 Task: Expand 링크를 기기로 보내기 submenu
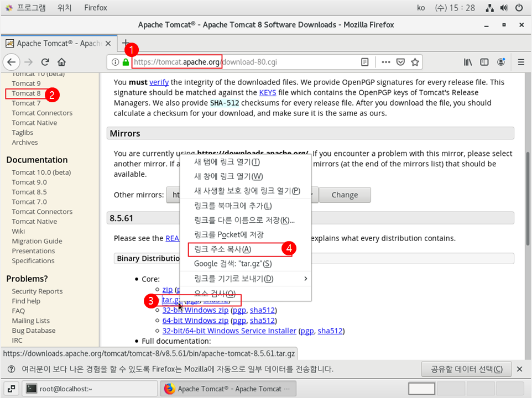coord(246,279)
